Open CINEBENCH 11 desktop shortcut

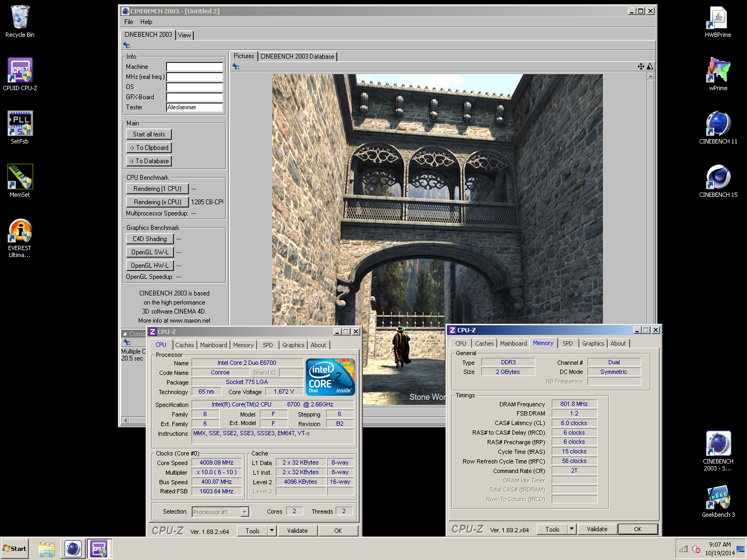tap(718, 128)
